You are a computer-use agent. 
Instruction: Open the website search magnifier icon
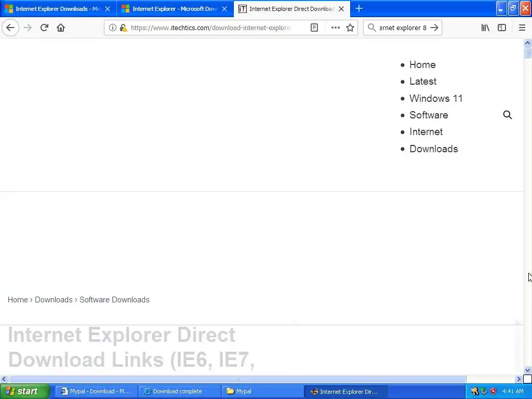[507, 115]
